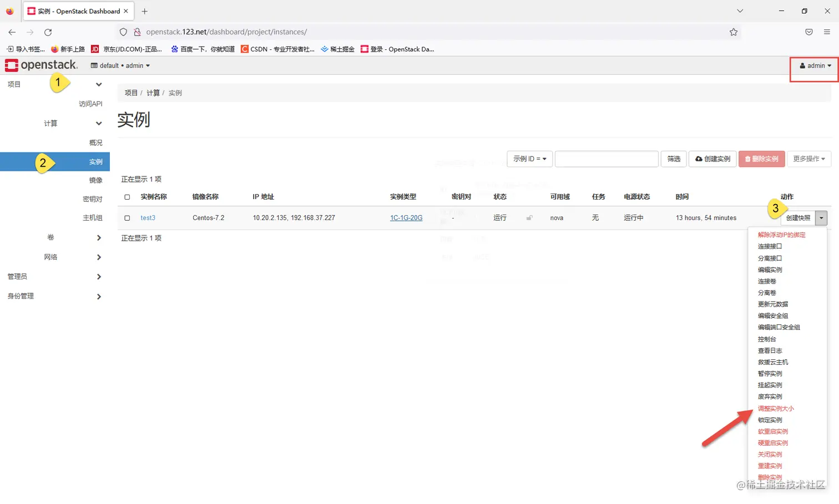Screen dimensions: 839x504
Task: Open the 登录 - OpenStack Da... bookmark
Action: point(397,49)
